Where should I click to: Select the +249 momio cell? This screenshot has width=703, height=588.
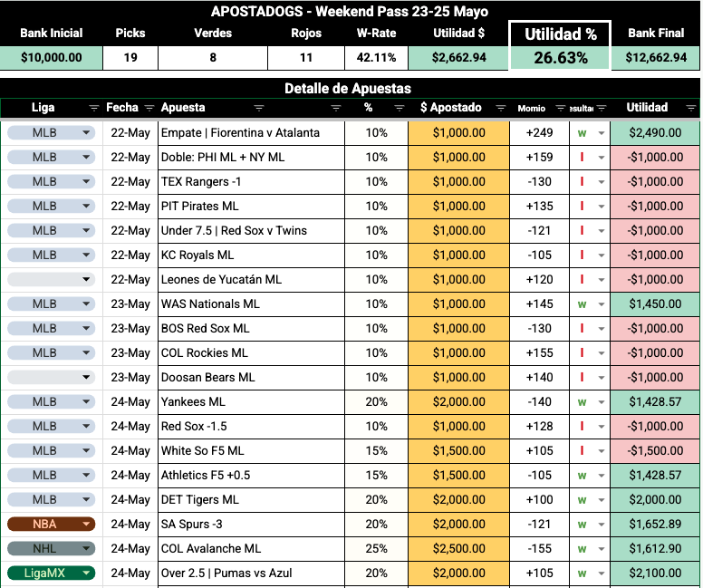(539, 133)
